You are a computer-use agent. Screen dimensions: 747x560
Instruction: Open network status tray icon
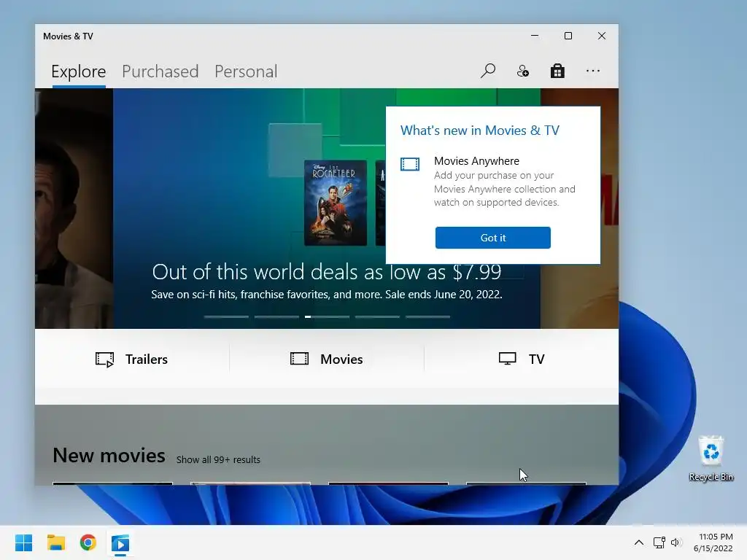659,542
